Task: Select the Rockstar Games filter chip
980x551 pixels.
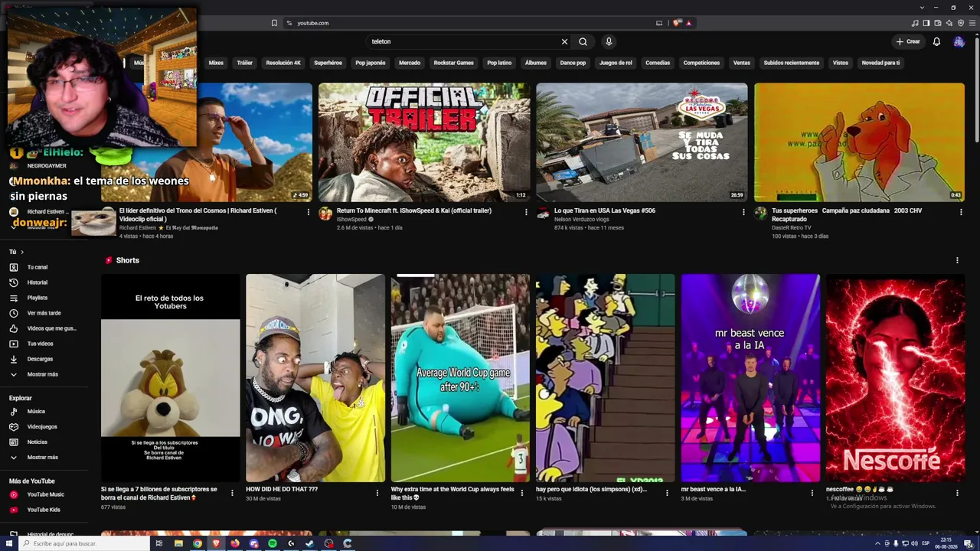Action: click(453, 63)
